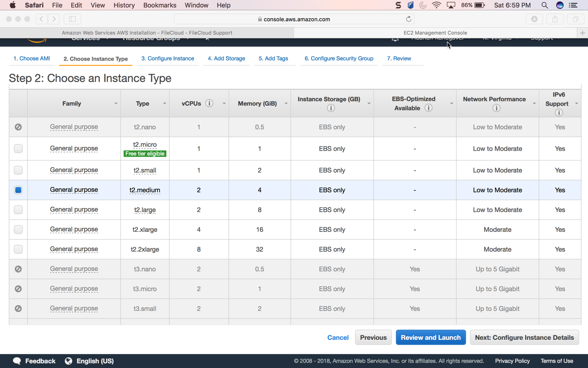Open a new Safari tab
Image resolution: width=588 pixels, height=368 pixels.
(582, 33)
